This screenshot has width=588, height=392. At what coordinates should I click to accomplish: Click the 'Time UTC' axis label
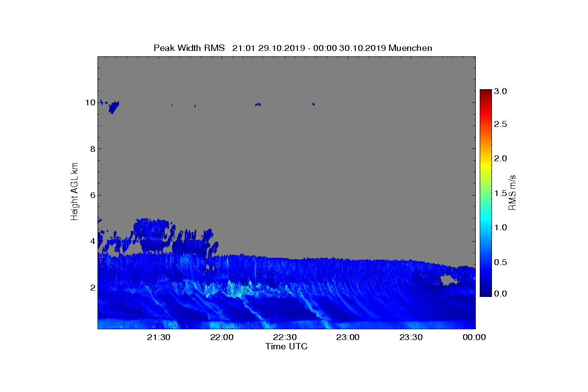[287, 346]
